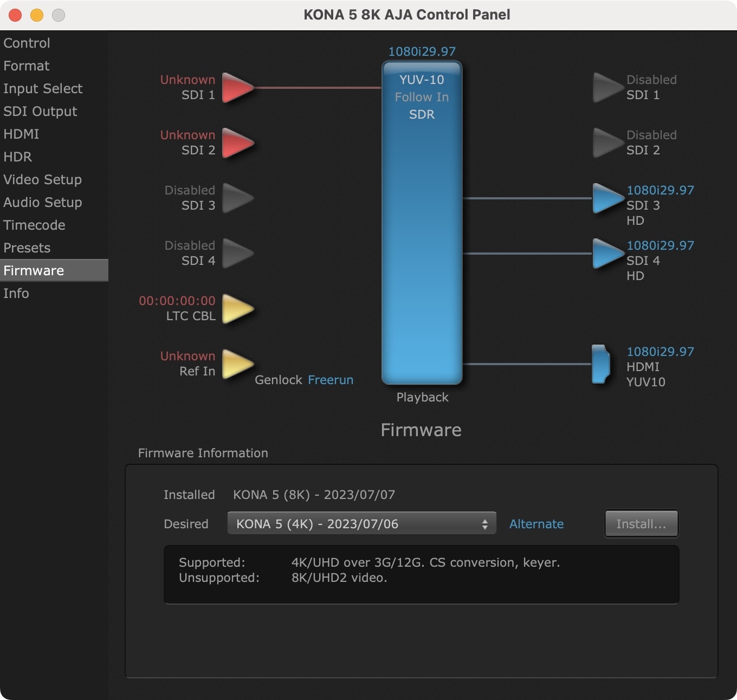Screen dimensions: 737x700
Task: Click the SDR text in framebuffer
Action: coord(422,114)
